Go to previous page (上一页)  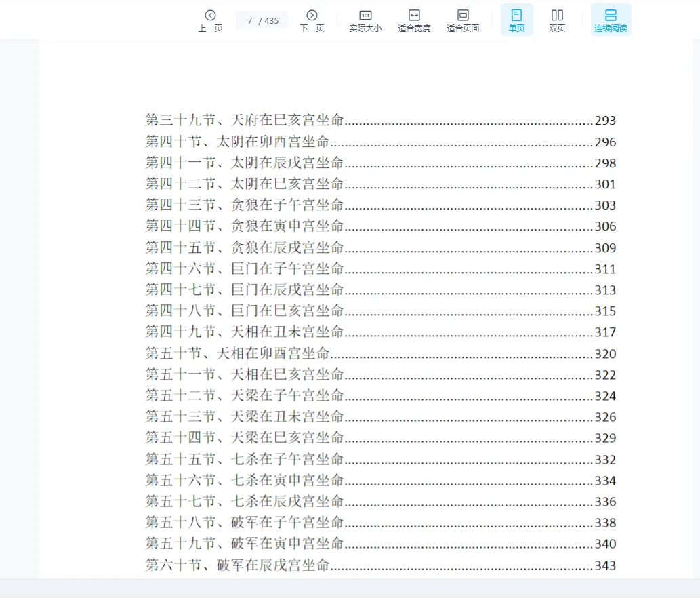210,20
